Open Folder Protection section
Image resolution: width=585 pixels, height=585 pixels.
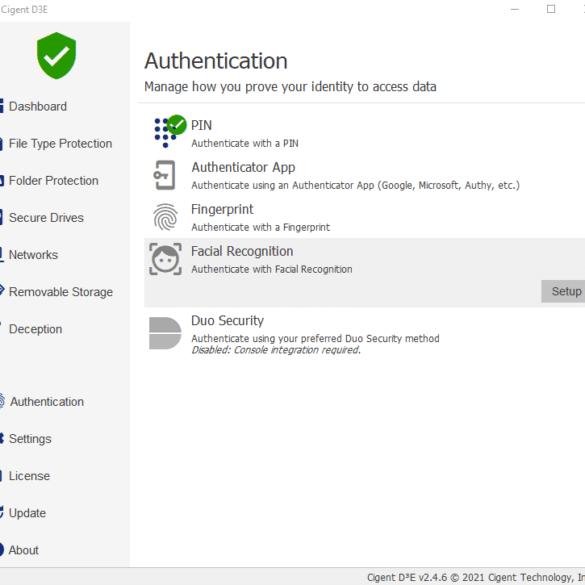pos(53,181)
